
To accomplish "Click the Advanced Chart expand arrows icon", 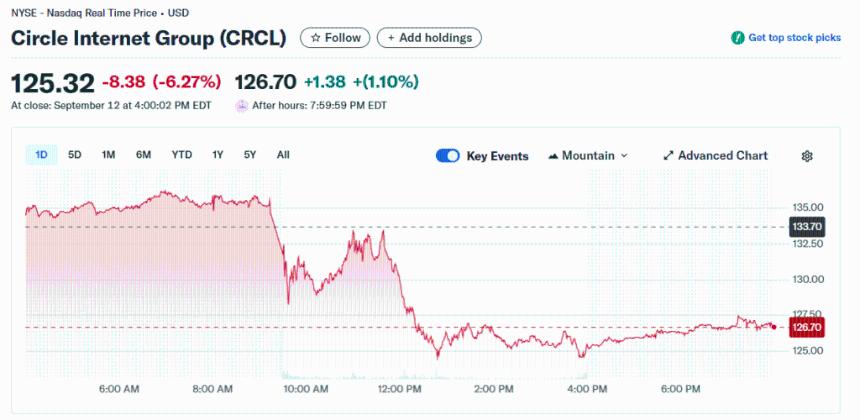I will (x=668, y=156).
